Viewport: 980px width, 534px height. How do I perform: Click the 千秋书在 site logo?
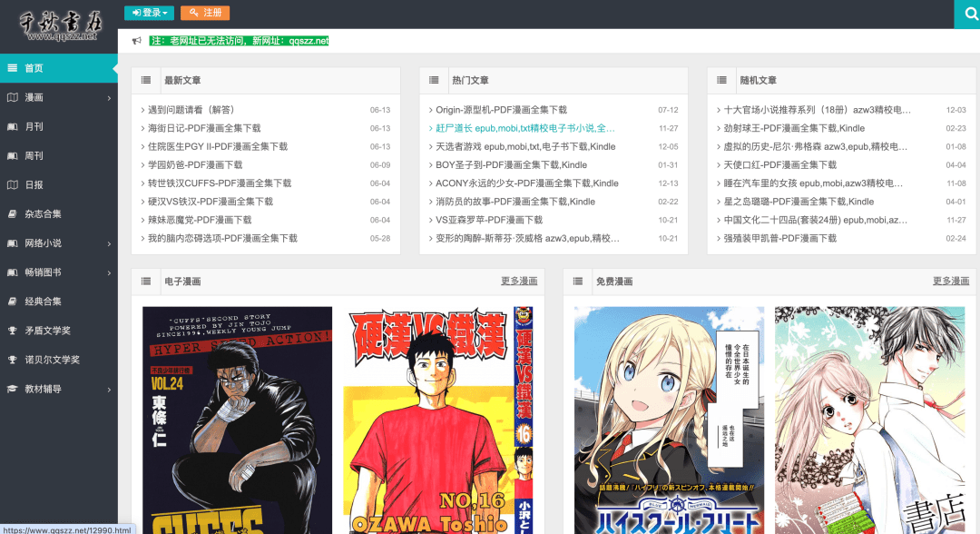[x=61, y=25]
